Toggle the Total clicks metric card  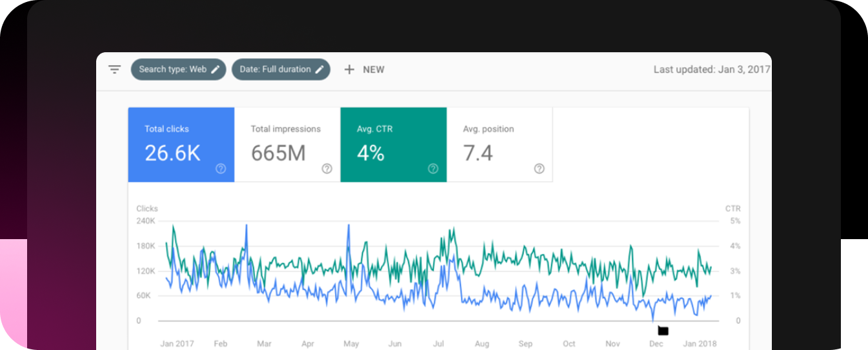(181, 145)
